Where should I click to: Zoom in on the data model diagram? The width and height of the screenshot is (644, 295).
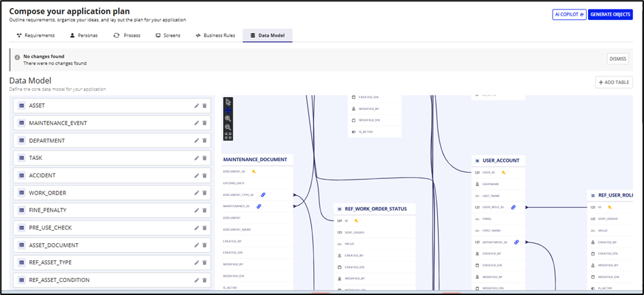point(229,118)
